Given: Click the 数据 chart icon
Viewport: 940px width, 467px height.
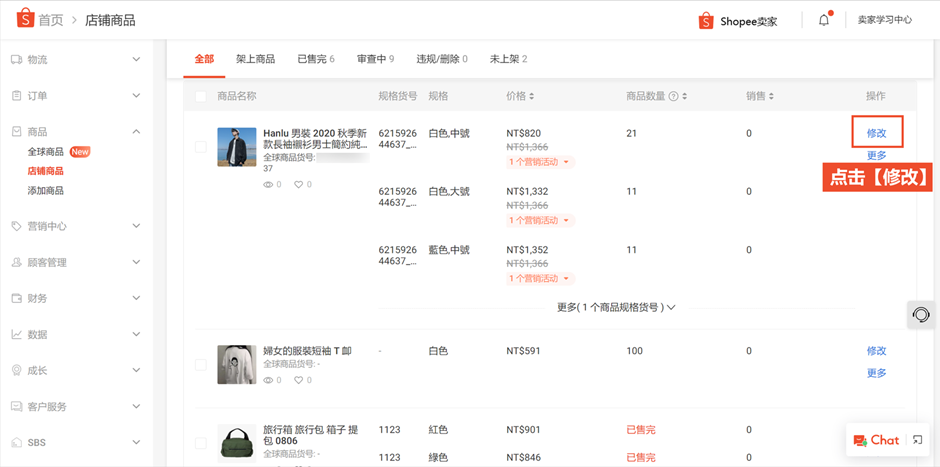Looking at the screenshot, I should tap(17, 334).
